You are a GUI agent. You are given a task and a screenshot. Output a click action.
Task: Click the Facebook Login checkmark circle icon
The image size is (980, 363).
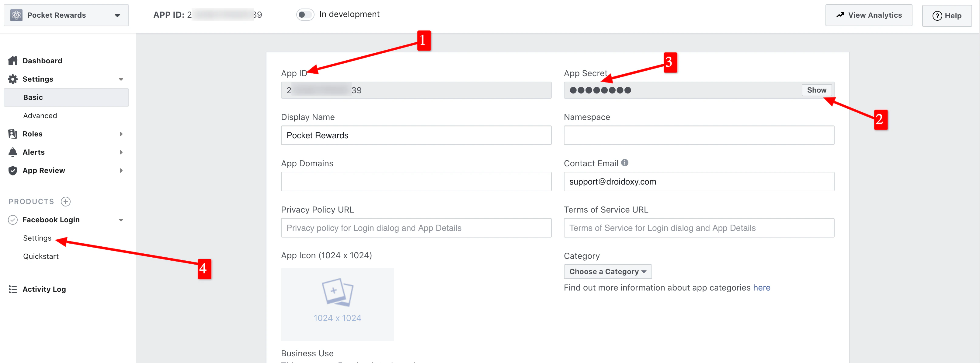13,220
